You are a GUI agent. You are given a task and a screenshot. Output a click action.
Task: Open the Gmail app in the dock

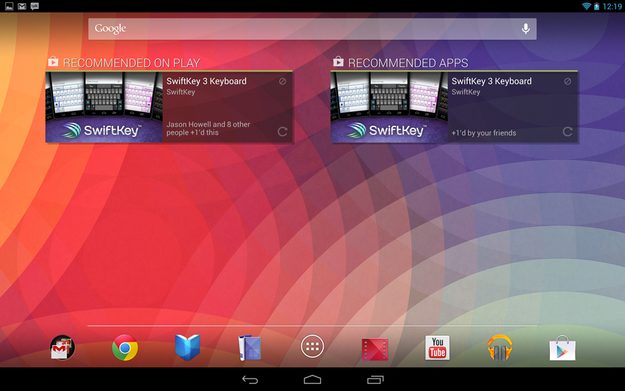click(x=62, y=348)
